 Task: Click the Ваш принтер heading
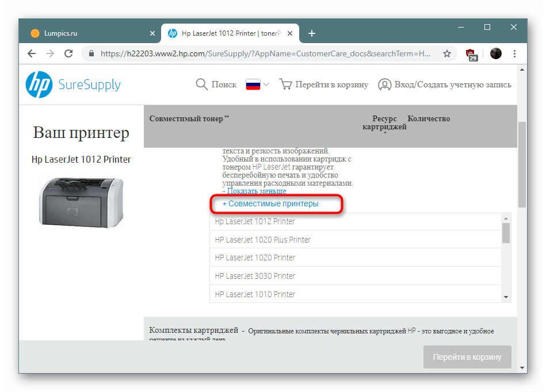(81, 133)
